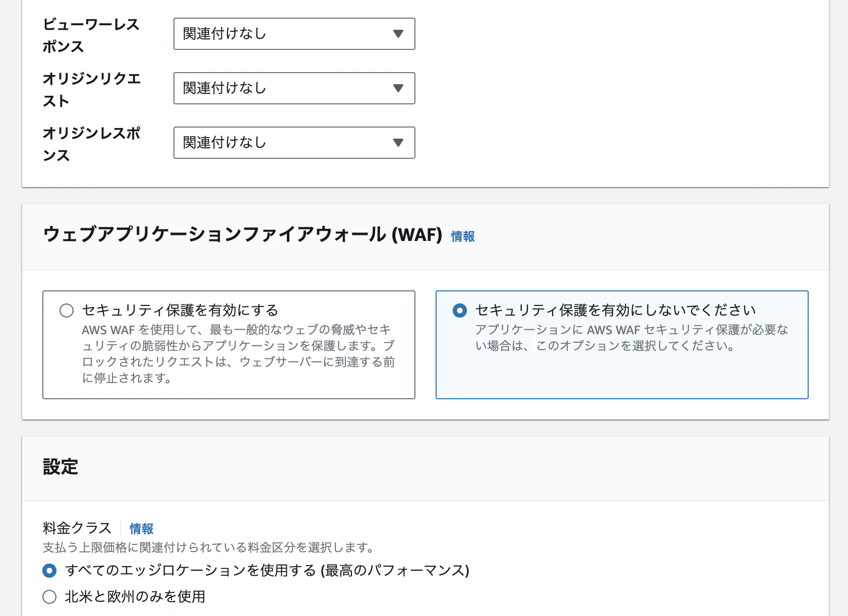Open 情報 link next to WAF heading
The height and width of the screenshot is (616, 848).
(462, 236)
